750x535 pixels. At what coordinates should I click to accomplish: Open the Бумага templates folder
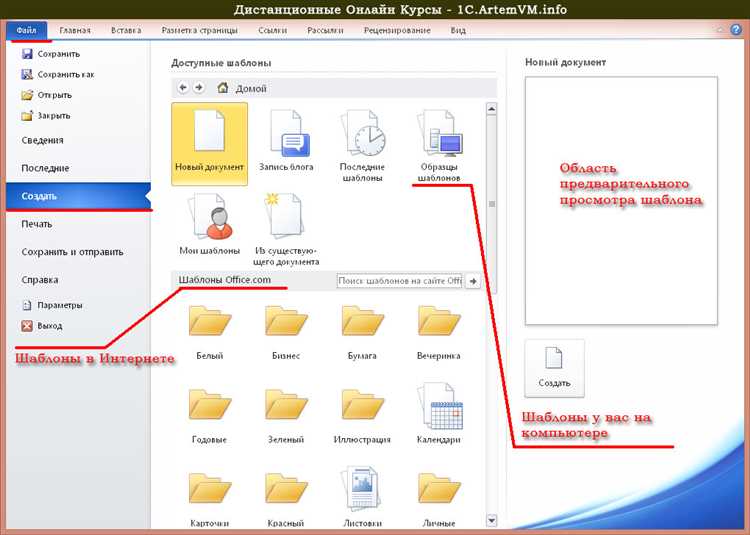362,333
